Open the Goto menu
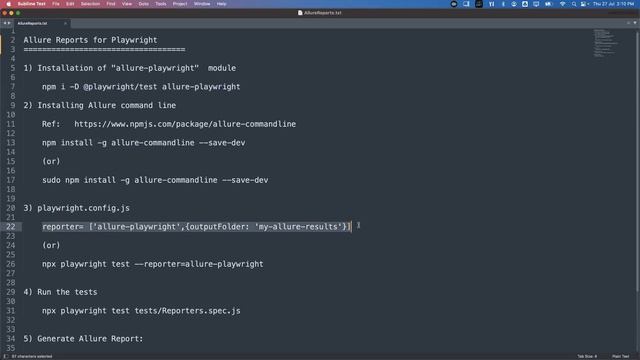The image size is (640, 360). (144, 4)
